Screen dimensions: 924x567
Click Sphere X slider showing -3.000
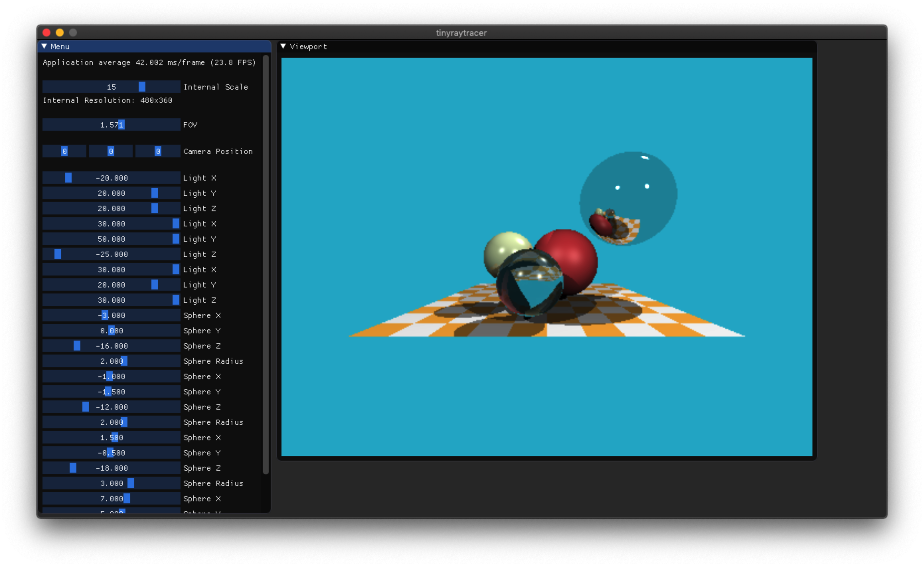[x=111, y=315]
